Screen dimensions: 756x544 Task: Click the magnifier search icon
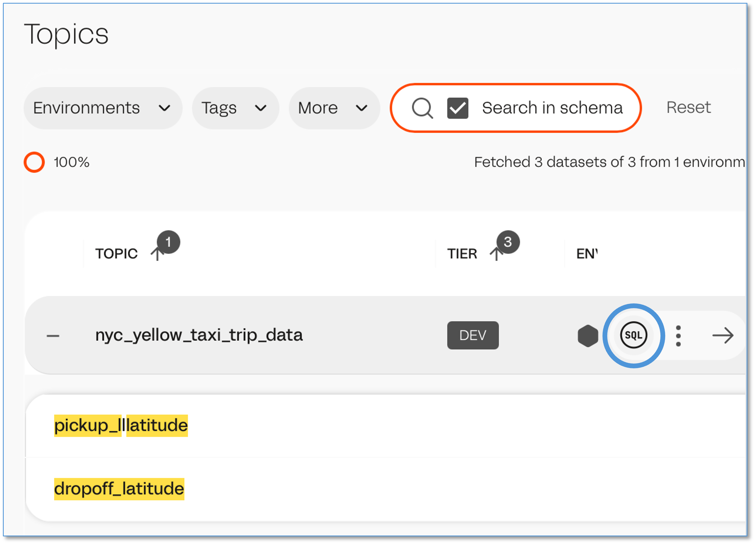click(x=422, y=108)
